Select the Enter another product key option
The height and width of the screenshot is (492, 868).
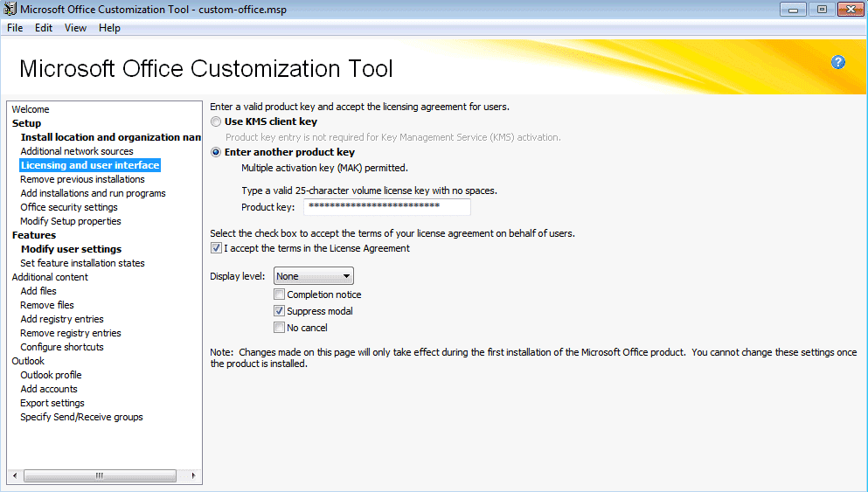coord(216,152)
